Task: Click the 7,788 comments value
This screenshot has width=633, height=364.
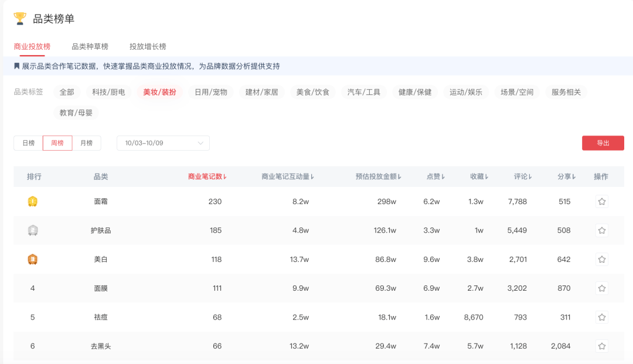Action: [x=517, y=202]
